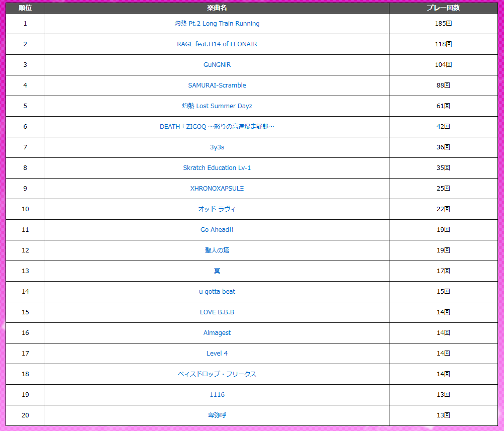Select the Skratch Education Lv-1 link
Image resolution: width=504 pixels, height=431 pixels.
(217, 168)
